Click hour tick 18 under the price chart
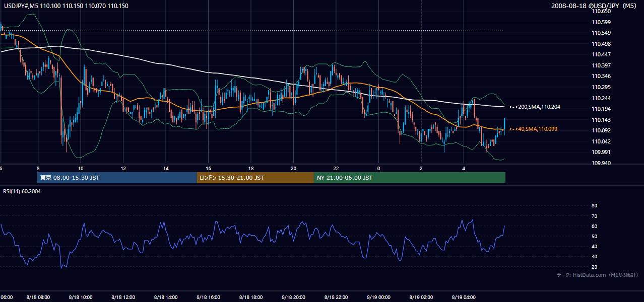644x302 pixels. tap(250, 169)
